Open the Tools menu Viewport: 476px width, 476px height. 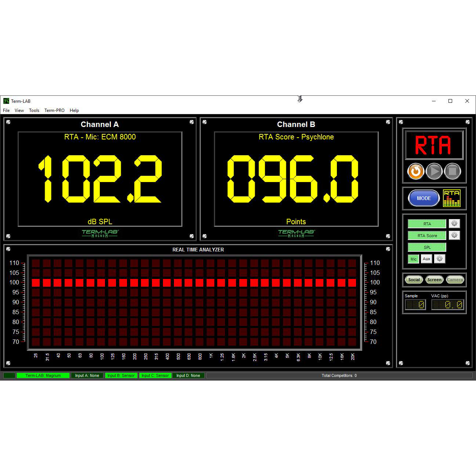tap(34, 110)
